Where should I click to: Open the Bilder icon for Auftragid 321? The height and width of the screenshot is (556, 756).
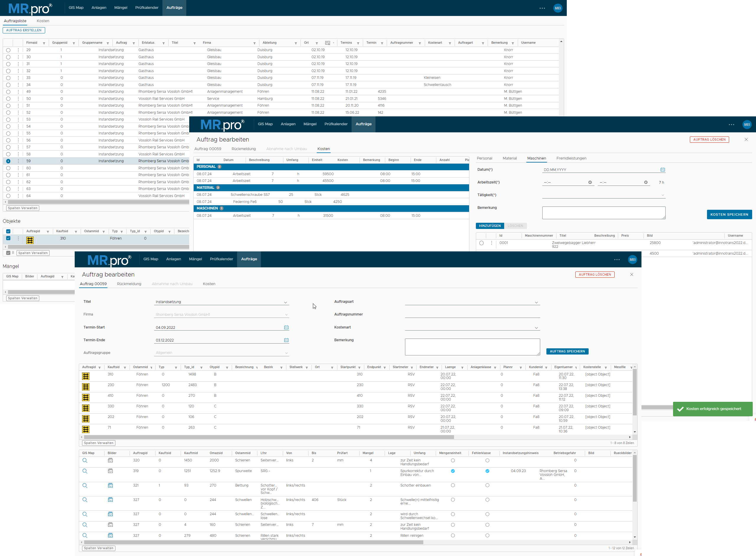coord(110,485)
